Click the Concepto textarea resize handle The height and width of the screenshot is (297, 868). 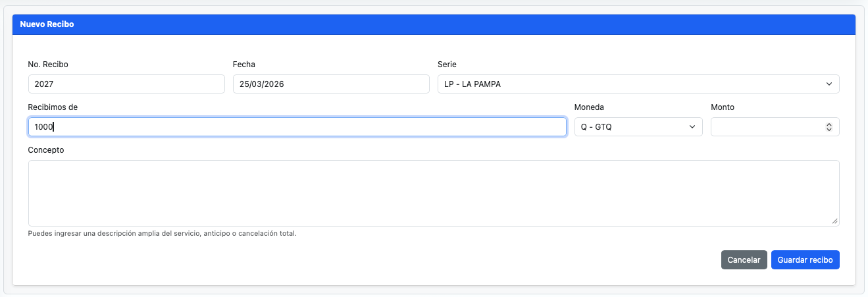[834, 221]
